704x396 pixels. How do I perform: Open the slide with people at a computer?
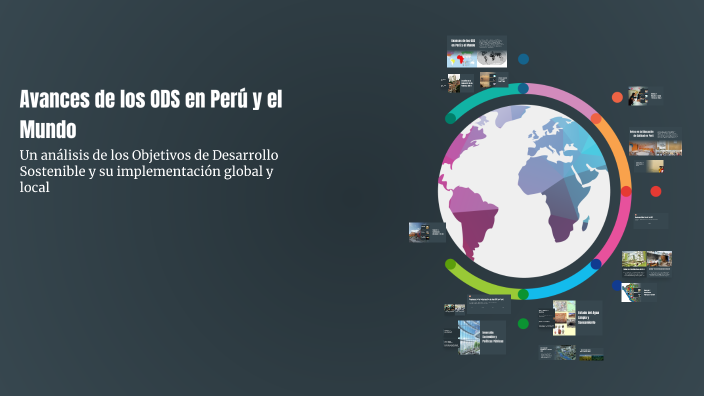point(646,96)
